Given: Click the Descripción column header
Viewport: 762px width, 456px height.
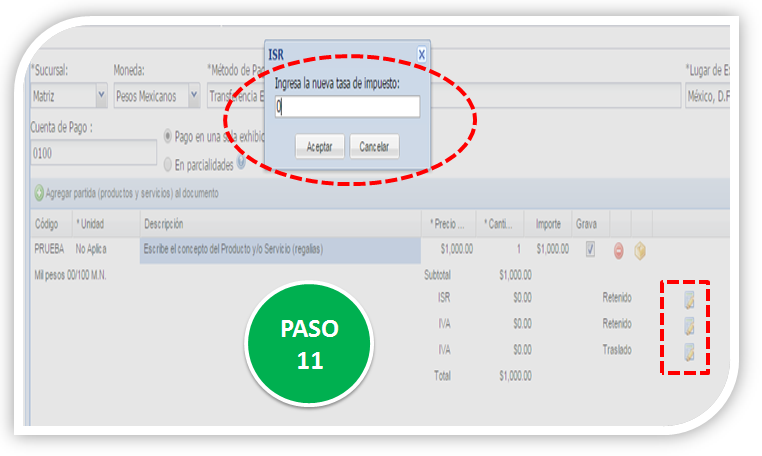Looking at the screenshot, I should coord(280,224).
